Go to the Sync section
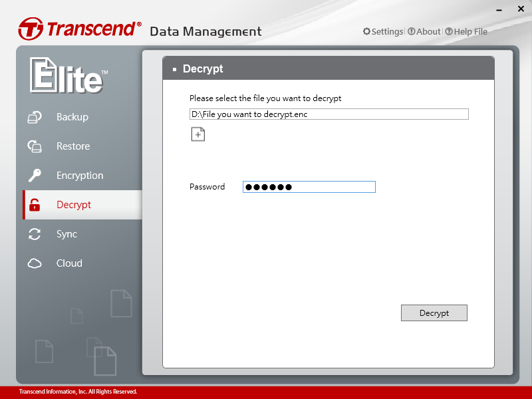Image resolution: width=532 pixels, height=399 pixels. click(66, 234)
